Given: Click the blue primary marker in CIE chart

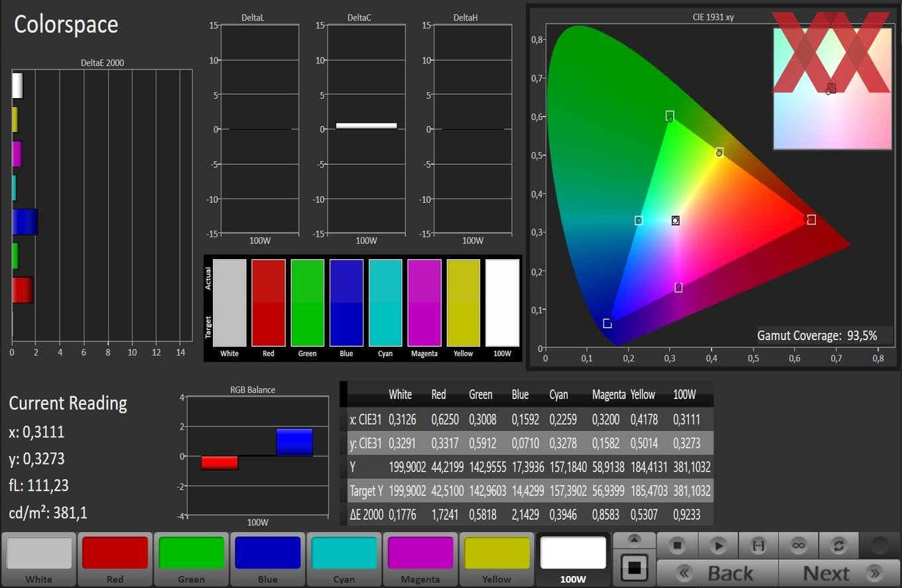Looking at the screenshot, I should (x=607, y=323).
